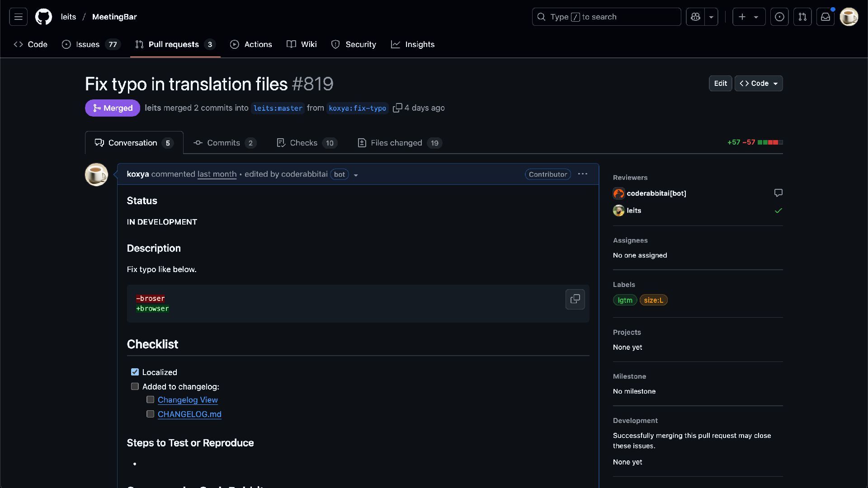The height and width of the screenshot is (488, 868).
Task: Click the search field in header
Action: (x=606, y=17)
